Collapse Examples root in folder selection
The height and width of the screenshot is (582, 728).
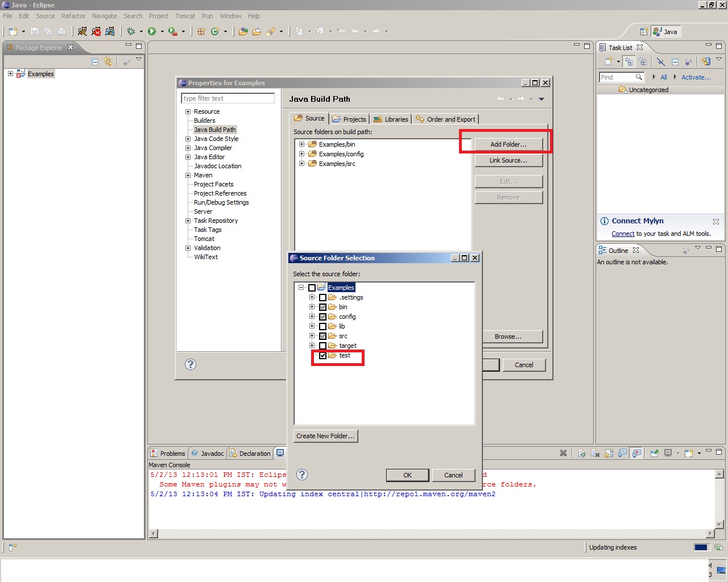coord(301,288)
